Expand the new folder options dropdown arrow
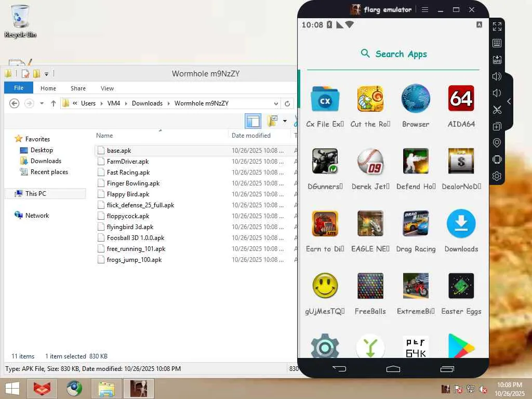The width and height of the screenshot is (532, 399). click(x=285, y=121)
